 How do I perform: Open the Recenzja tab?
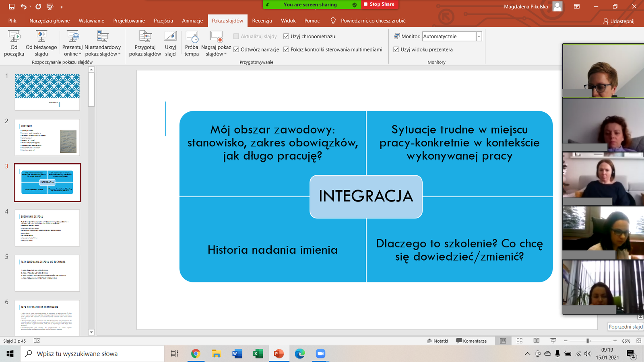click(262, 21)
